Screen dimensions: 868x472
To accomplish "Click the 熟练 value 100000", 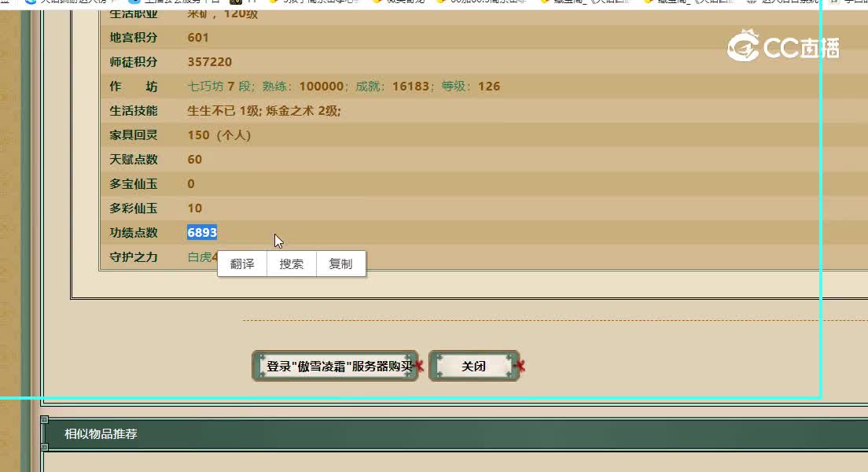I will pyautogui.click(x=322, y=87).
